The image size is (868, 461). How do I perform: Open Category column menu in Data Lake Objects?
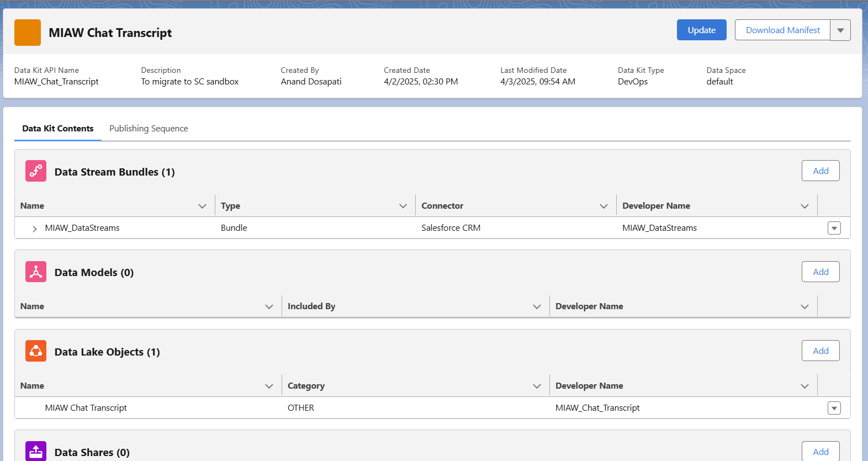[536, 386]
